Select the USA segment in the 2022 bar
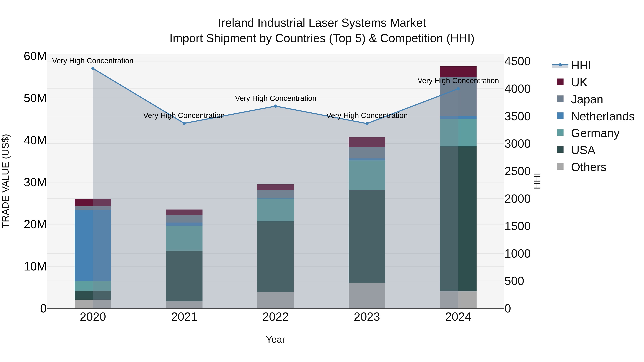Screen dimensions: 644x362 [275, 257]
